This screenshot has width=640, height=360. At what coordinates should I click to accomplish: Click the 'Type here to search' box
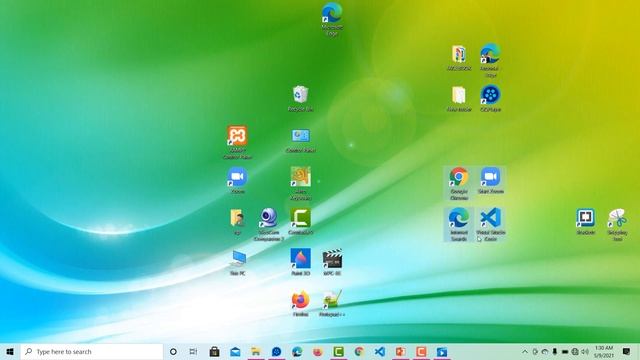[x=92, y=351]
